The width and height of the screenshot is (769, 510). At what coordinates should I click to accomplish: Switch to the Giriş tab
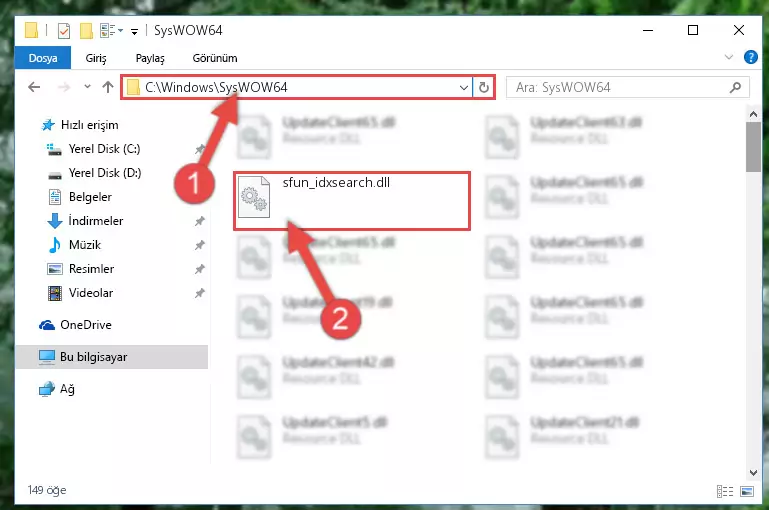96,58
